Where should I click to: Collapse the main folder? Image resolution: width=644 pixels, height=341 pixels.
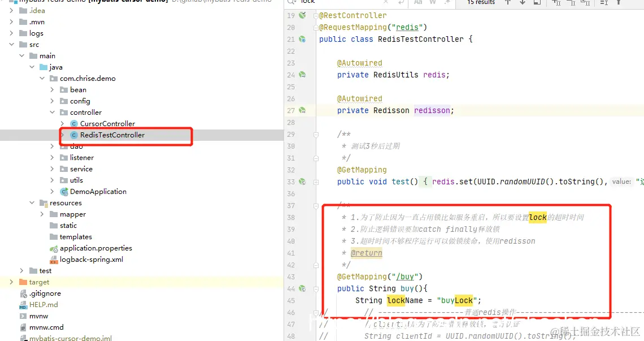click(x=22, y=55)
